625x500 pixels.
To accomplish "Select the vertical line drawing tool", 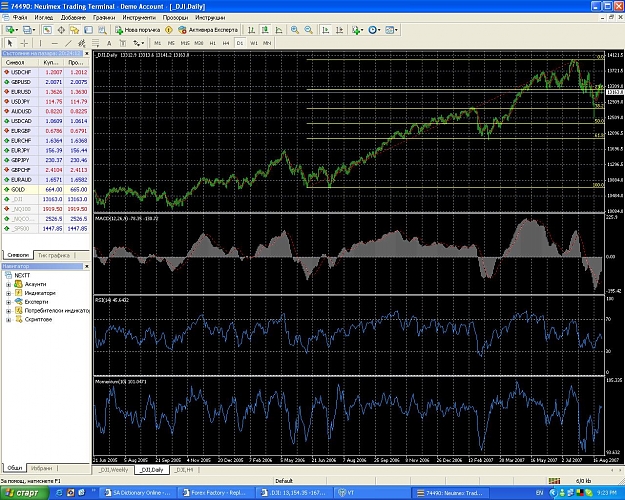I will (x=40, y=43).
